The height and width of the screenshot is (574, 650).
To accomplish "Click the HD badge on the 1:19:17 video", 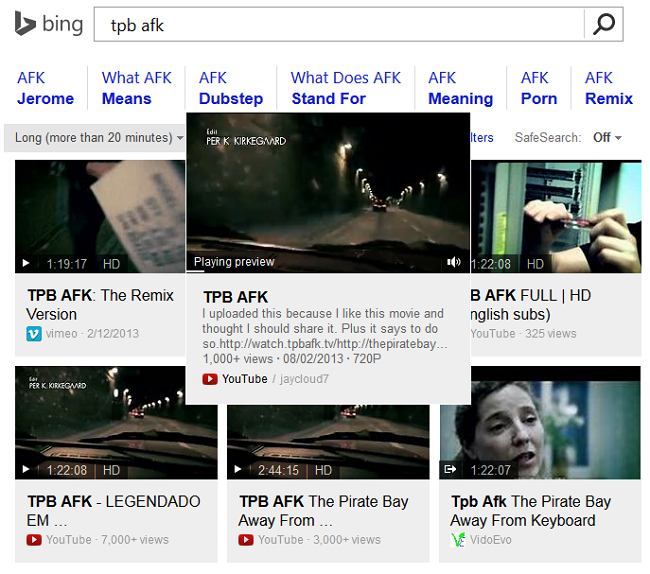I will (111, 264).
